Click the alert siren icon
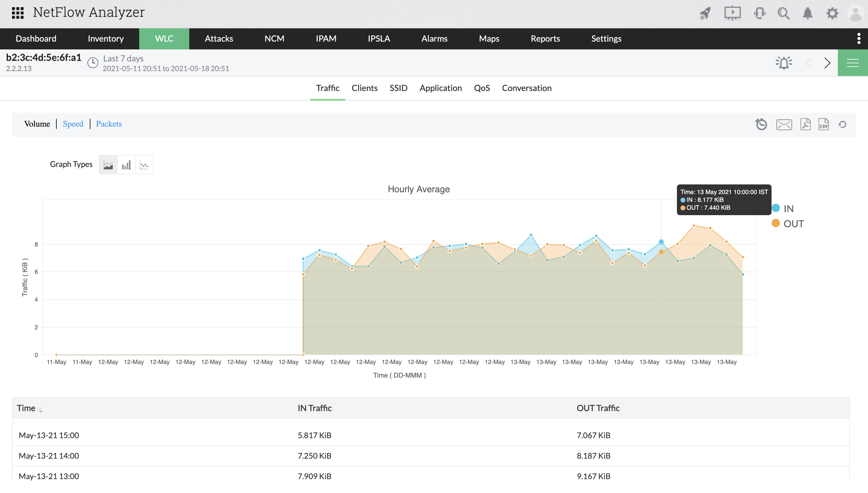The height and width of the screenshot is (493, 868). pos(784,63)
